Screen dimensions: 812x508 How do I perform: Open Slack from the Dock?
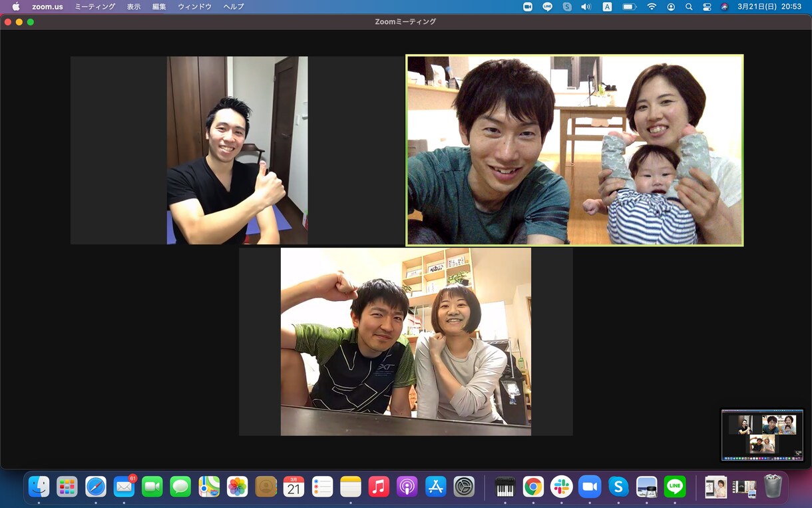click(x=561, y=487)
